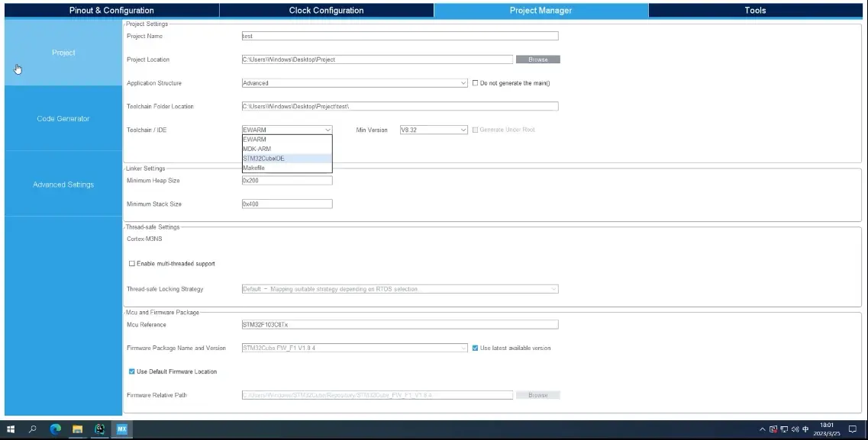Click the Firmware Relative Path field
Screen dimensions: 868x440
pyautogui.click(x=377, y=395)
